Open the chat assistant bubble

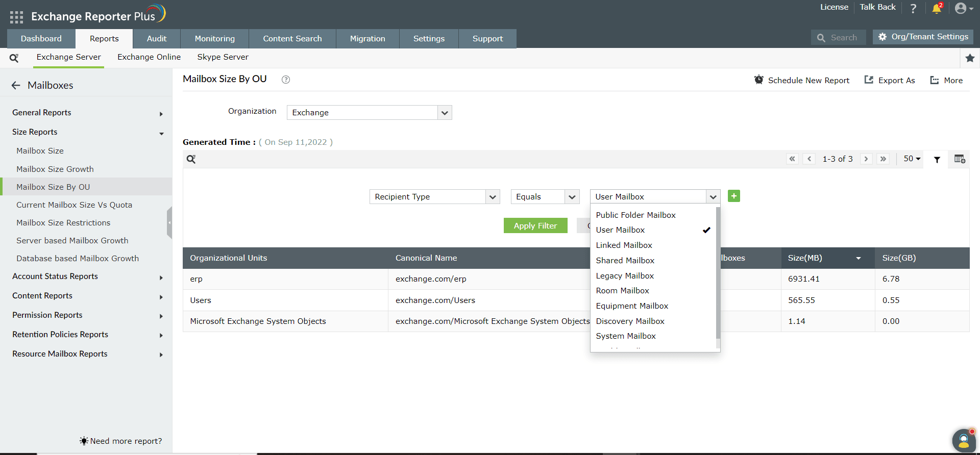(964, 440)
